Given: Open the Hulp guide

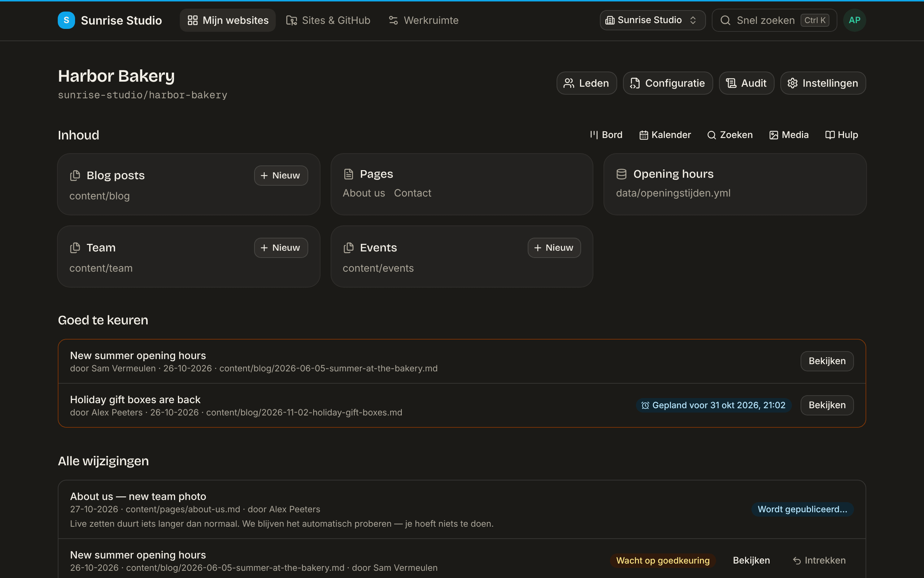Looking at the screenshot, I should click(x=841, y=135).
